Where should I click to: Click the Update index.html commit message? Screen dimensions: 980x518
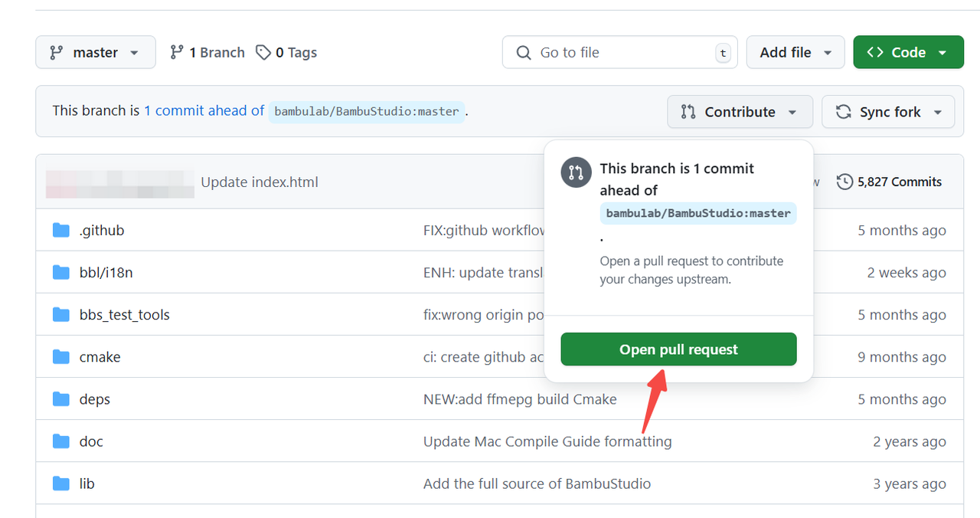260,182
